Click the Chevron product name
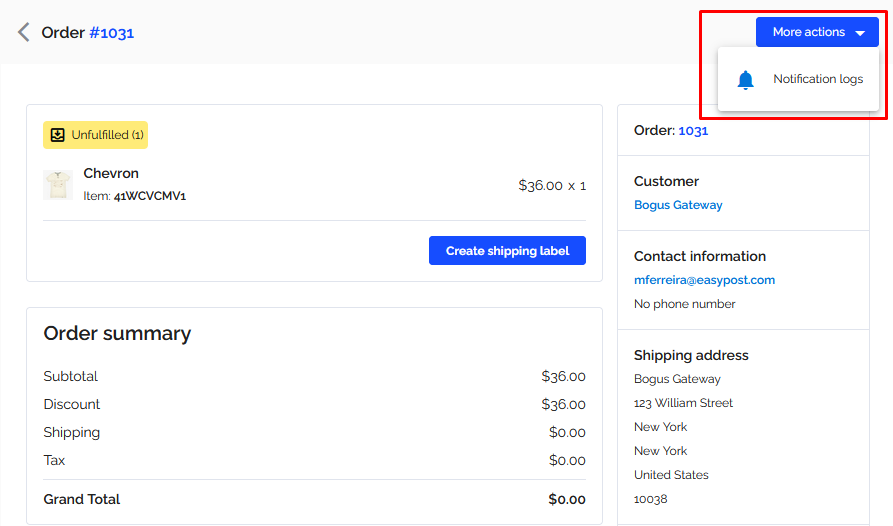 tap(111, 173)
